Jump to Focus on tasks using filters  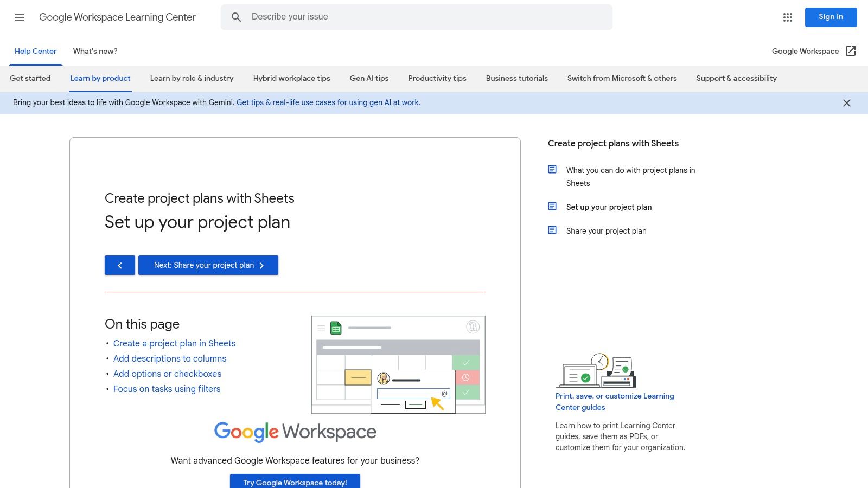pos(167,389)
